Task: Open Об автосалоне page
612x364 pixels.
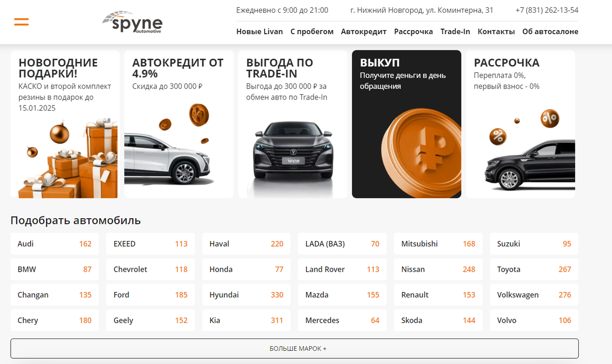Action: click(550, 32)
